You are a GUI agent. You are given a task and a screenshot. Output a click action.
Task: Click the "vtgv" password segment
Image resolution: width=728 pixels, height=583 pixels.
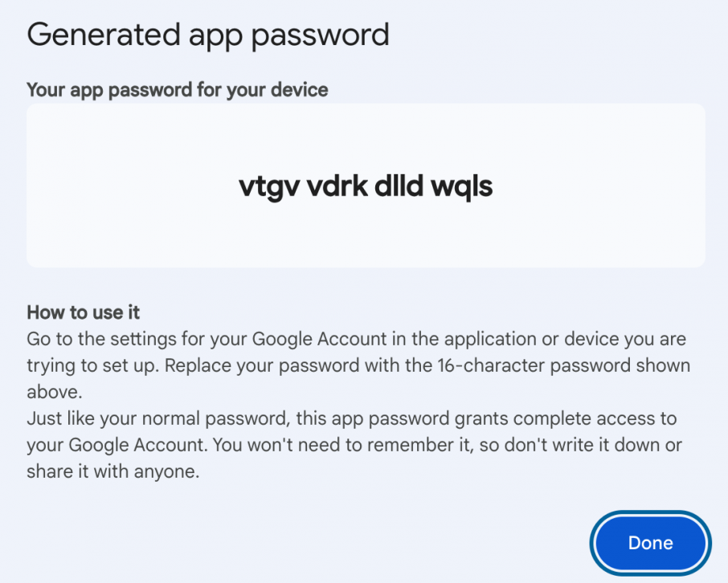click(x=262, y=186)
